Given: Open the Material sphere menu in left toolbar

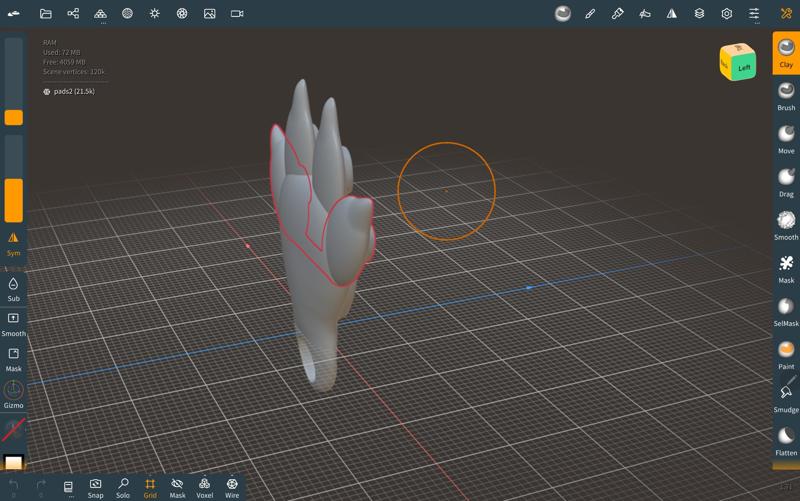Looking at the screenshot, I should pyautogui.click(x=128, y=14).
